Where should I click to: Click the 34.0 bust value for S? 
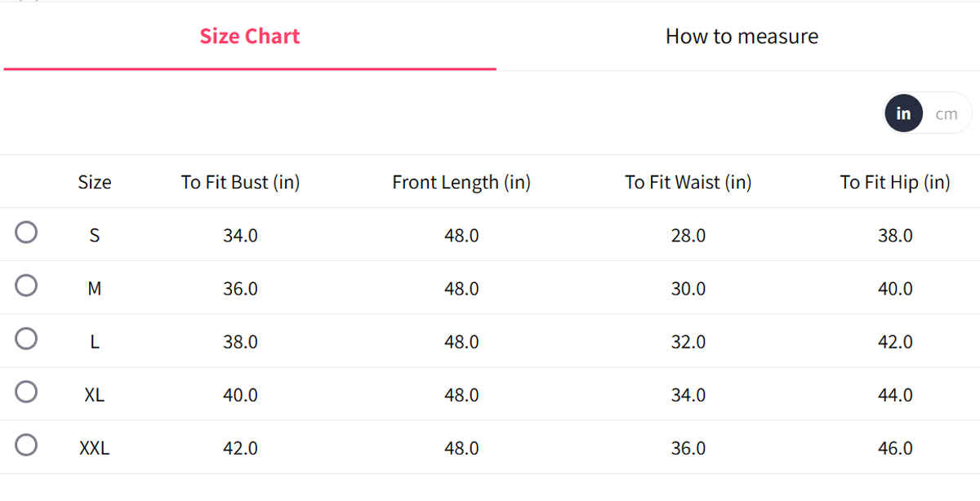coord(240,236)
